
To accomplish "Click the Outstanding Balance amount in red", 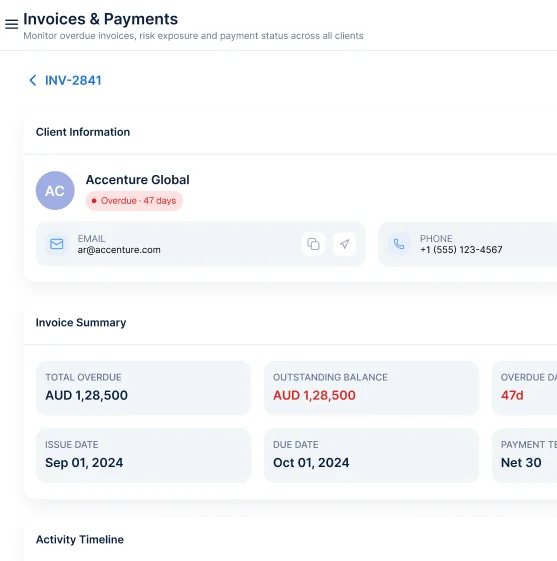I will click(314, 395).
